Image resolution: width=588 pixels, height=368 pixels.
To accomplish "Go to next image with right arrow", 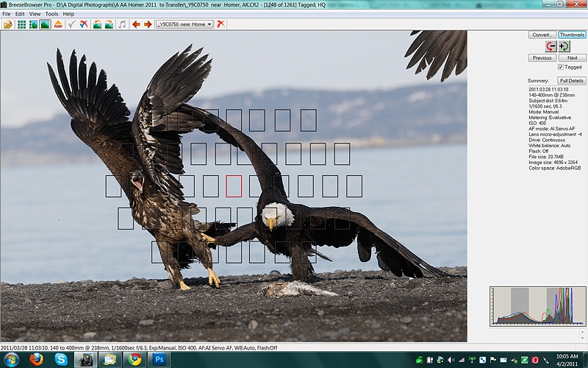I will 148,24.
